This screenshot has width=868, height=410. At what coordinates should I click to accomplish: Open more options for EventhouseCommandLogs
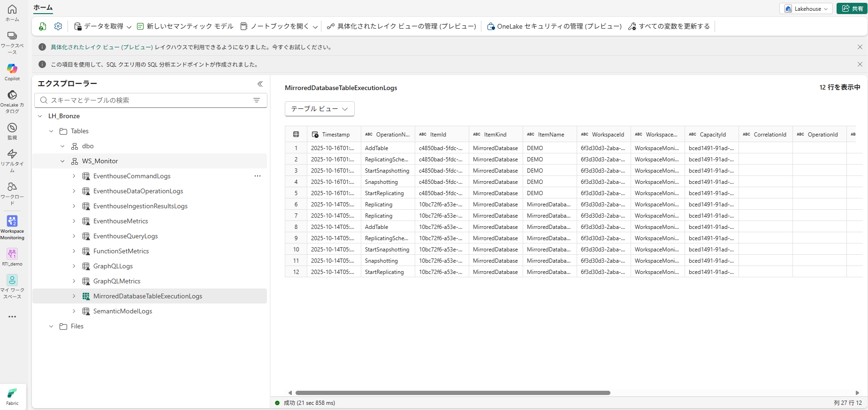[258, 176]
